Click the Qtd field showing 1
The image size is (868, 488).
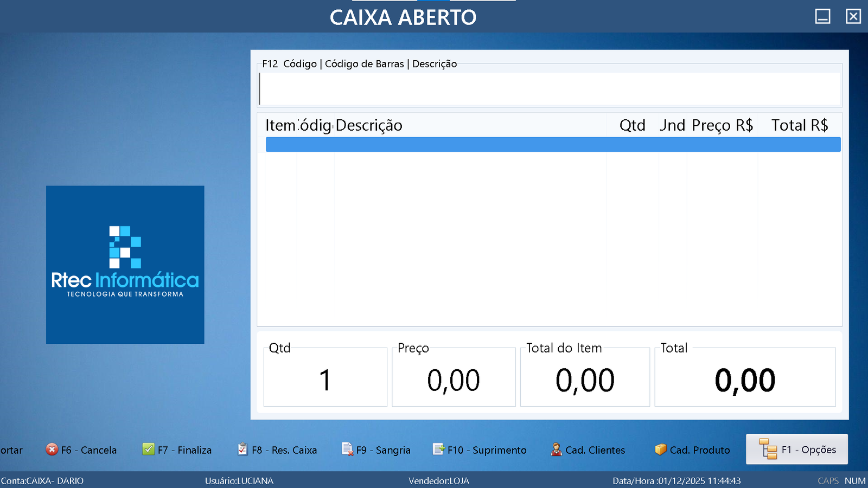(325, 380)
